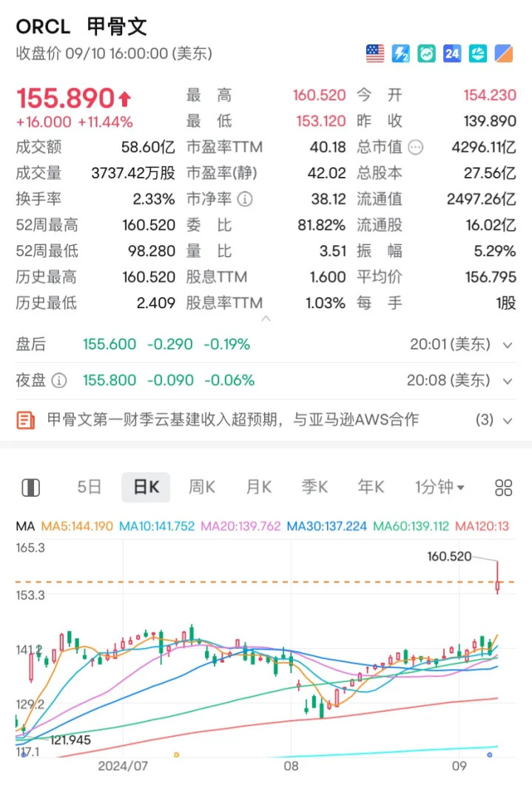This screenshot has width=532, height=785.
Task: Switch to the 年K yearly chart tab
Action: (x=371, y=487)
